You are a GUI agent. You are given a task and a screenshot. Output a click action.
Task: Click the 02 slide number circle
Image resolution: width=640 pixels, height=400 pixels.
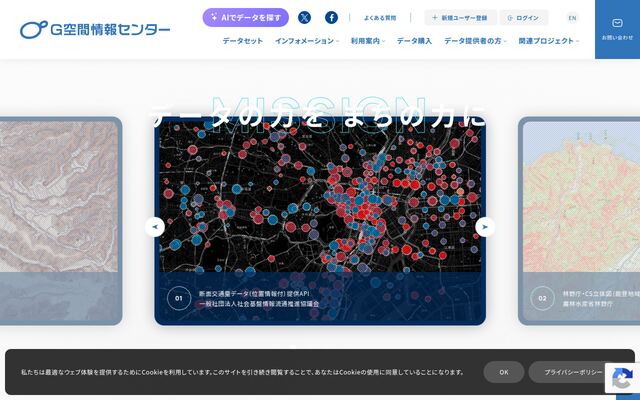[x=542, y=298]
